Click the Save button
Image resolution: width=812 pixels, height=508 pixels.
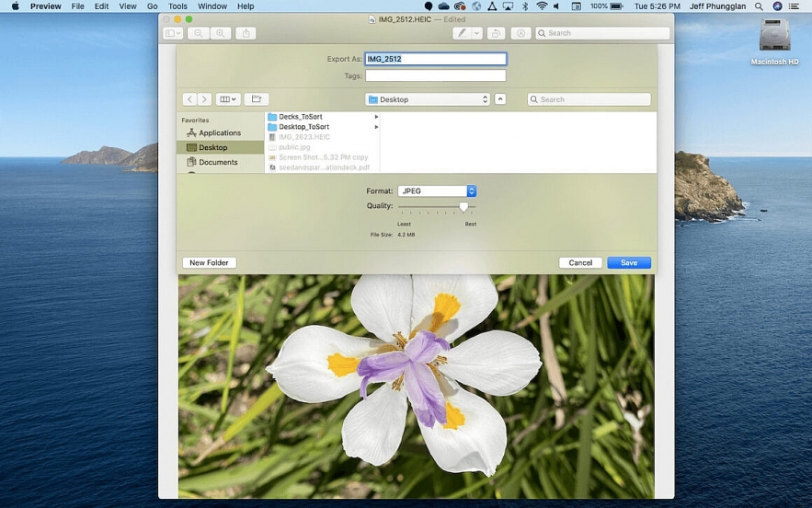tap(629, 263)
